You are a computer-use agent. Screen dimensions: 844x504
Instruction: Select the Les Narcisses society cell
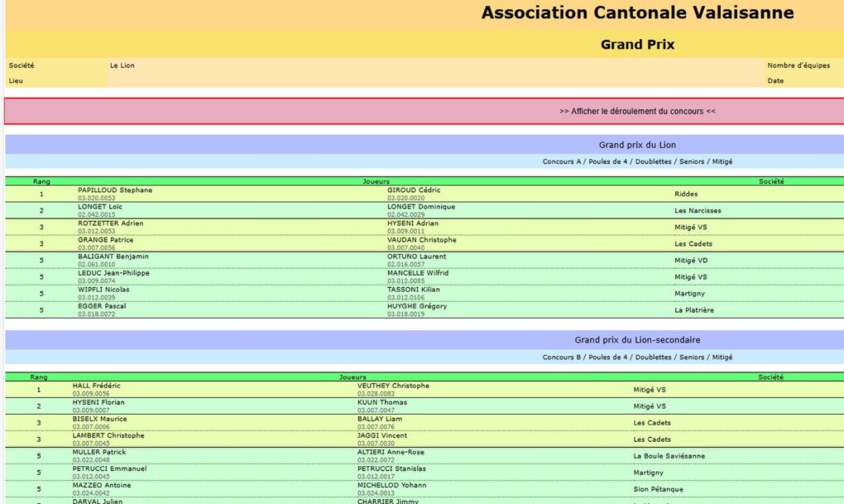(698, 210)
